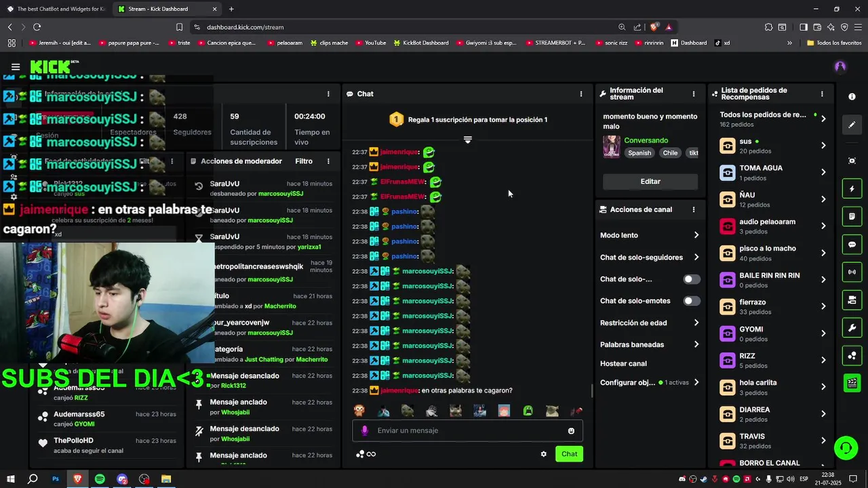Click the undo icon beside SaraUvU desbaneado

[199, 186]
